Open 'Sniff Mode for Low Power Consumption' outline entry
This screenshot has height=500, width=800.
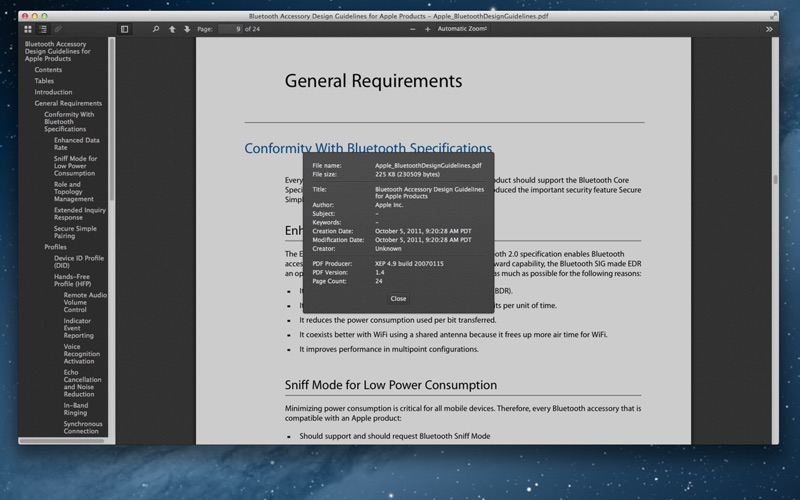pos(76,166)
